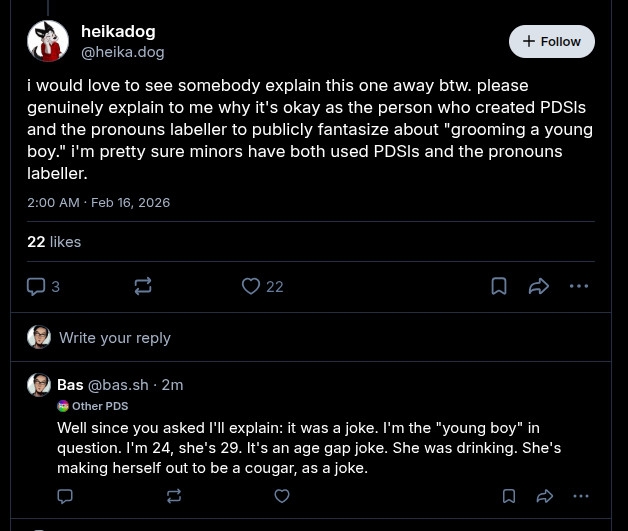Open heikadog's profile avatar
Screen dimensions: 628x531
pos(48,41)
